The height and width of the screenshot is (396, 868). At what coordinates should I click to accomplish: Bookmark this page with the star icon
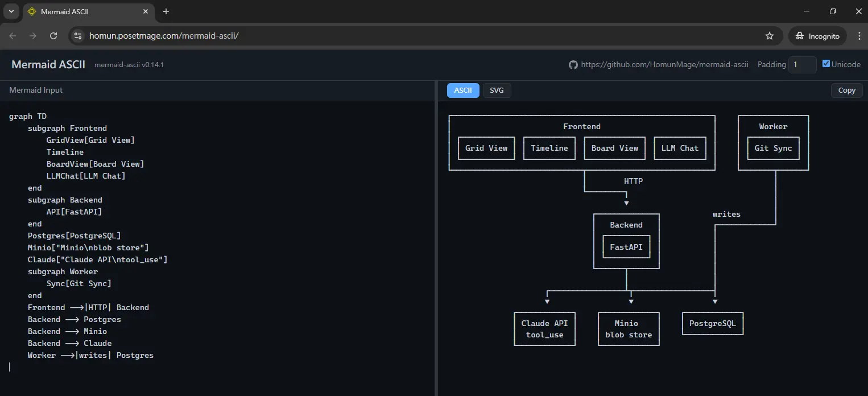pyautogui.click(x=770, y=36)
